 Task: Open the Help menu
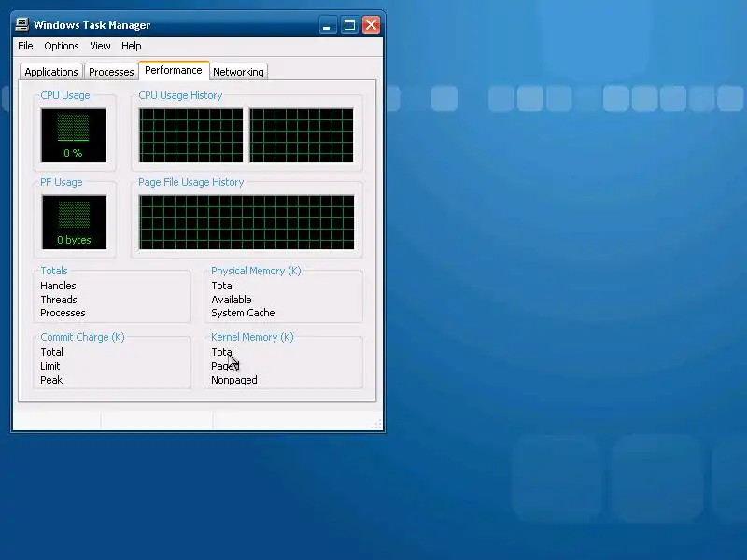pos(132,46)
